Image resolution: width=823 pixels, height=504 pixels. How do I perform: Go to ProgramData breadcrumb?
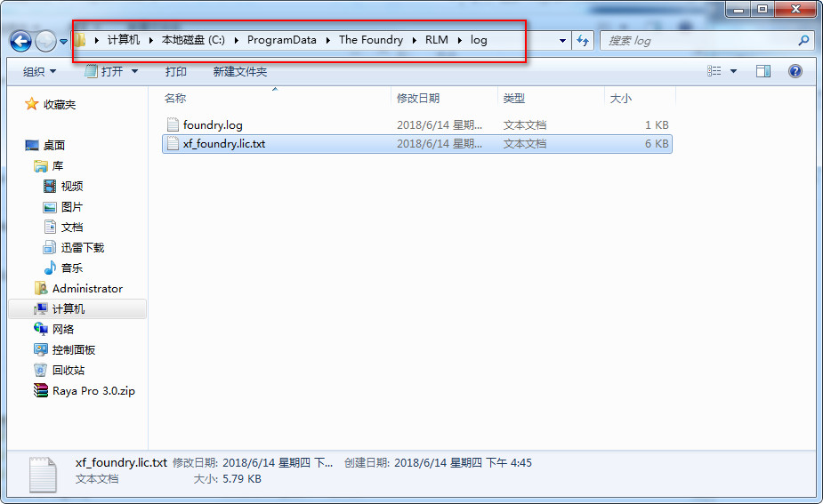pos(282,40)
